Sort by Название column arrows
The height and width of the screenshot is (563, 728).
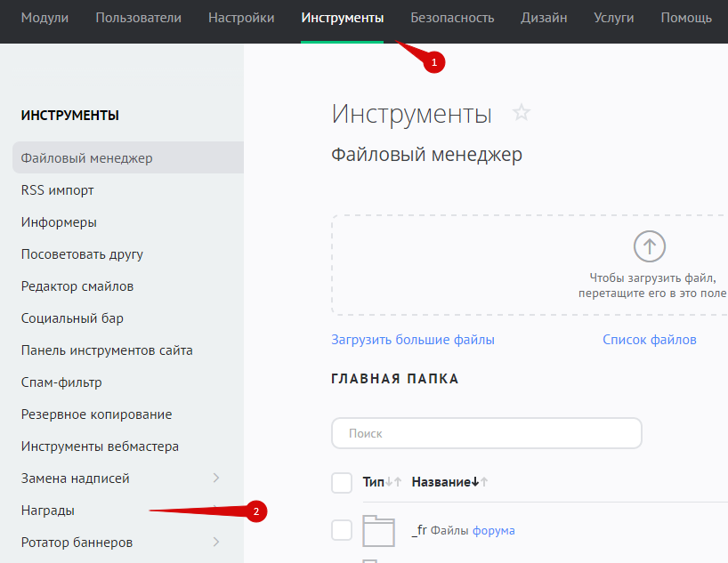(x=480, y=482)
